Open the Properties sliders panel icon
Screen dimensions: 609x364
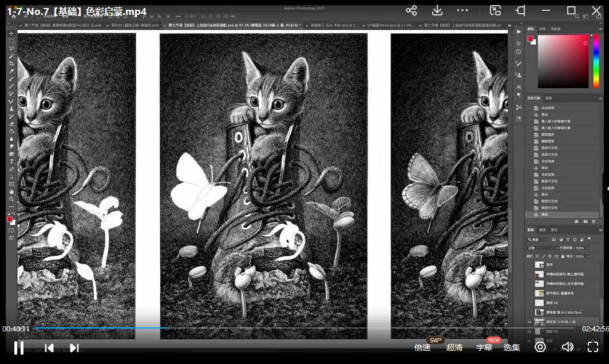[x=519, y=43]
